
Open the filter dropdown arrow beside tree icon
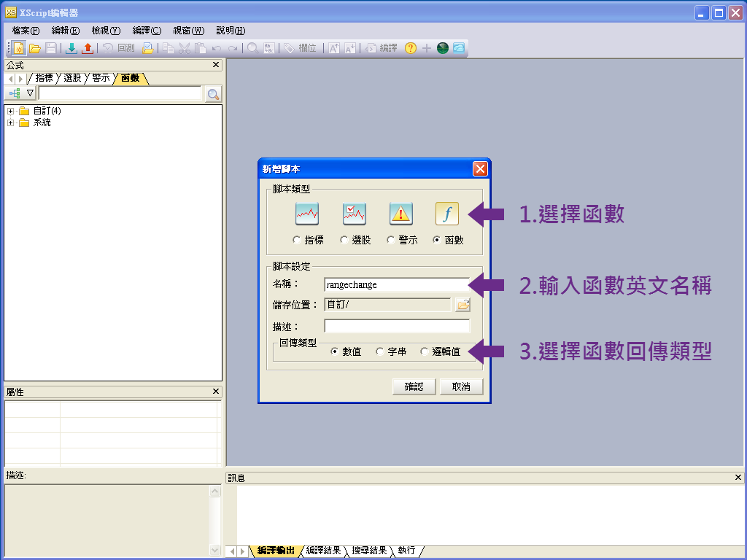click(29, 93)
